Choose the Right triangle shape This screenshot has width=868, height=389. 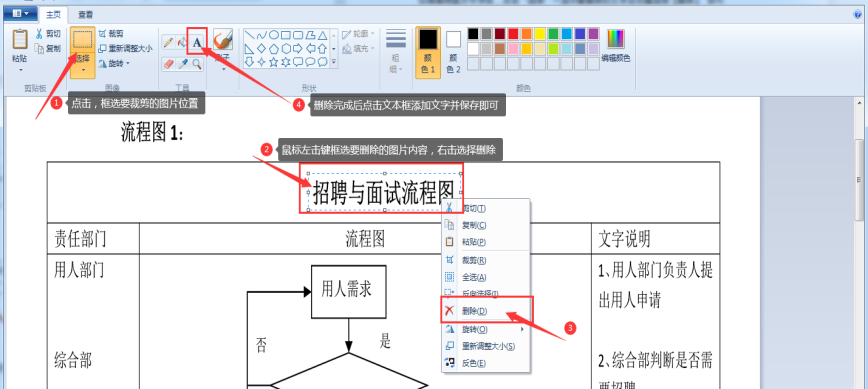[x=250, y=49]
